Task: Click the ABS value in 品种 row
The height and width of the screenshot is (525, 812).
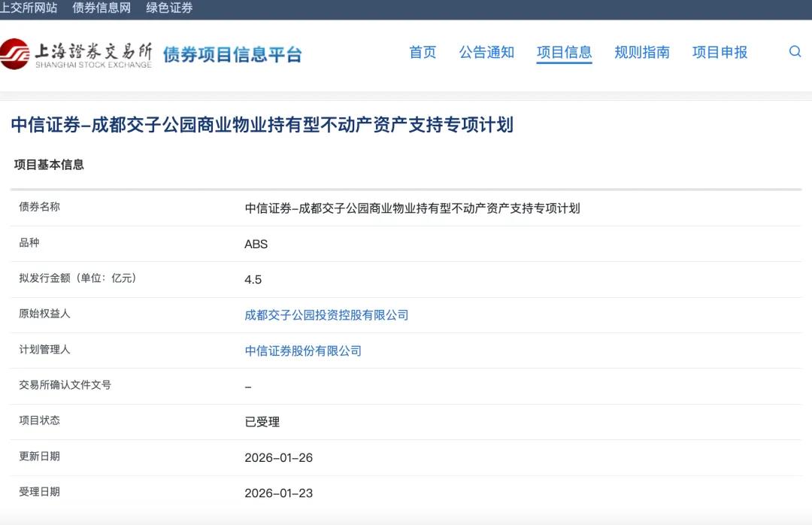Action: click(256, 244)
